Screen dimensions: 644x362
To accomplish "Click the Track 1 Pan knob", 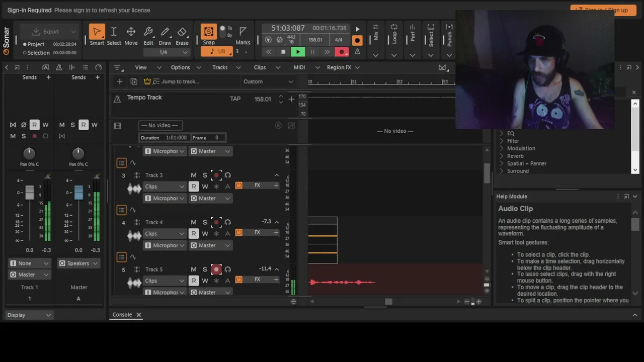I will [29, 153].
